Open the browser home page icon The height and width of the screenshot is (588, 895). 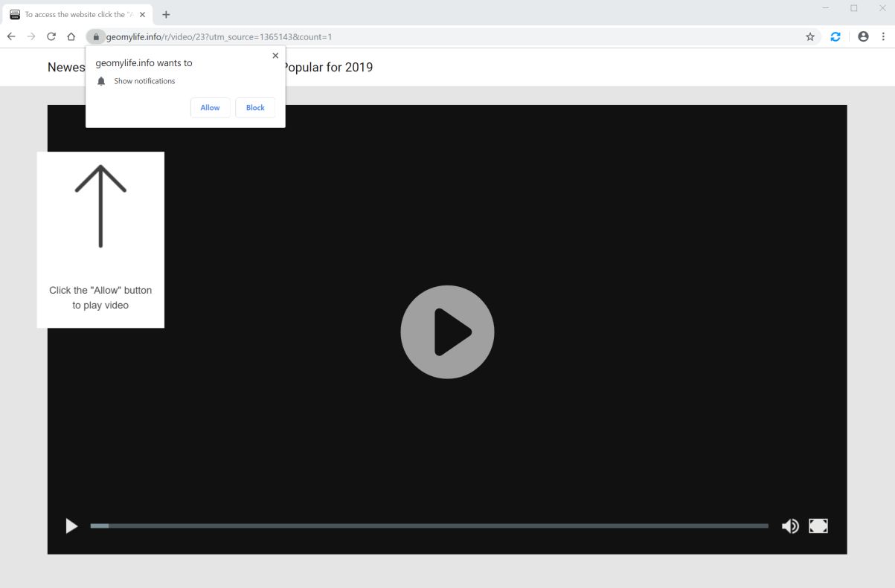click(x=71, y=36)
